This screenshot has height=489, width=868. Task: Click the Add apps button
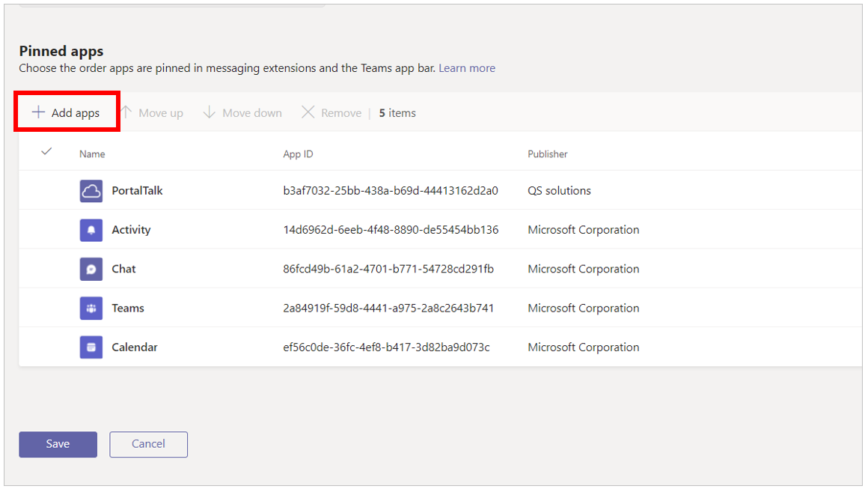[66, 112]
